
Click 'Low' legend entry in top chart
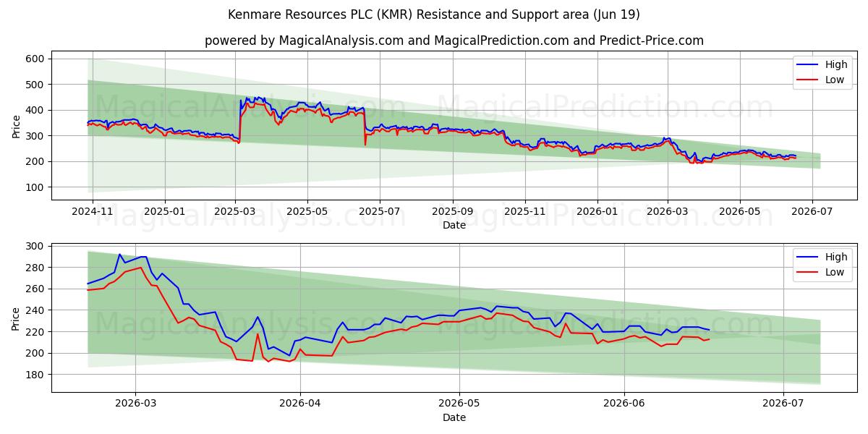[835, 80]
